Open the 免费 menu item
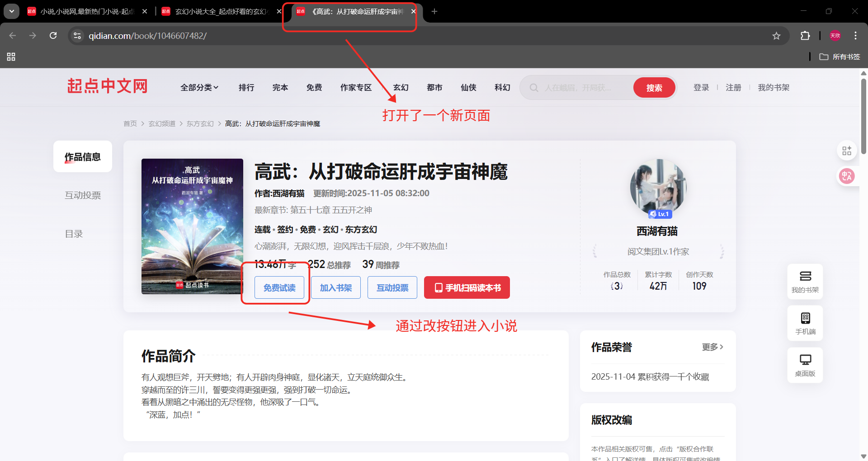 [314, 88]
